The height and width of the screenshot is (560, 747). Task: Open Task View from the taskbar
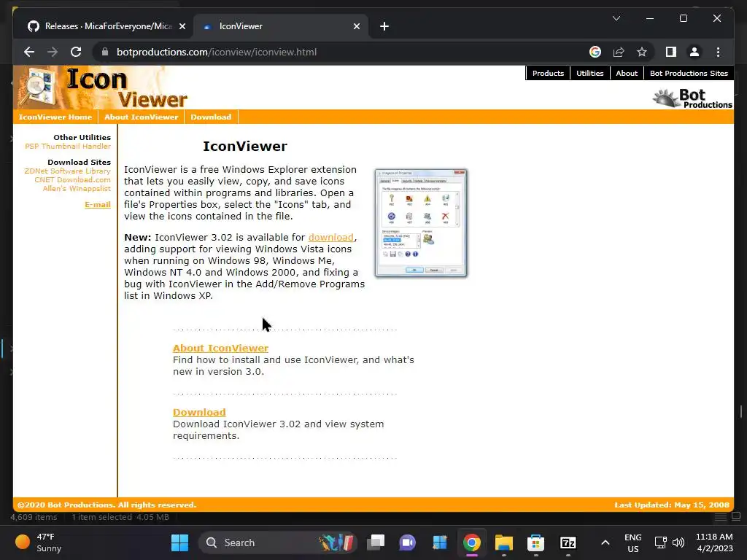click(x=376, y=542)
